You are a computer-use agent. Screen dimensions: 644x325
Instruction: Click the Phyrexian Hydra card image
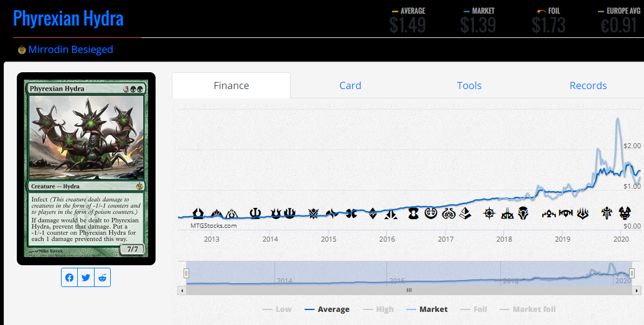click(86, 169)
